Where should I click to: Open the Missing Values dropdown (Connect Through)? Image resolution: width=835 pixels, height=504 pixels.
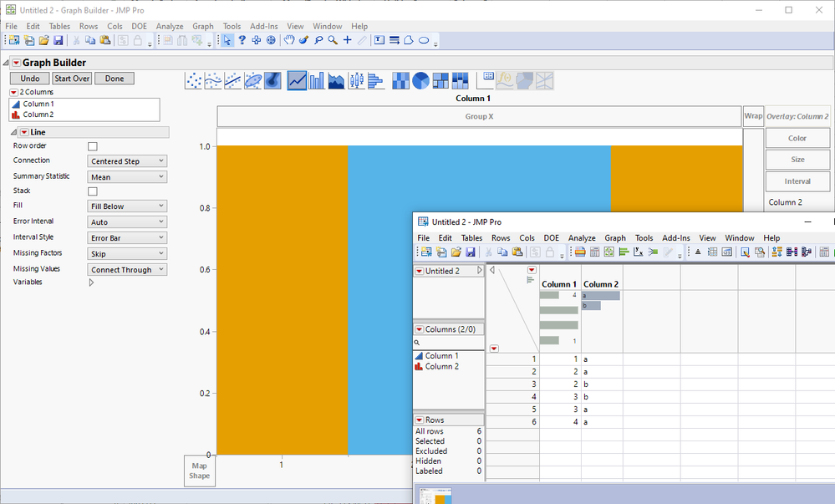pyautogui.click(x=127, y=270)
